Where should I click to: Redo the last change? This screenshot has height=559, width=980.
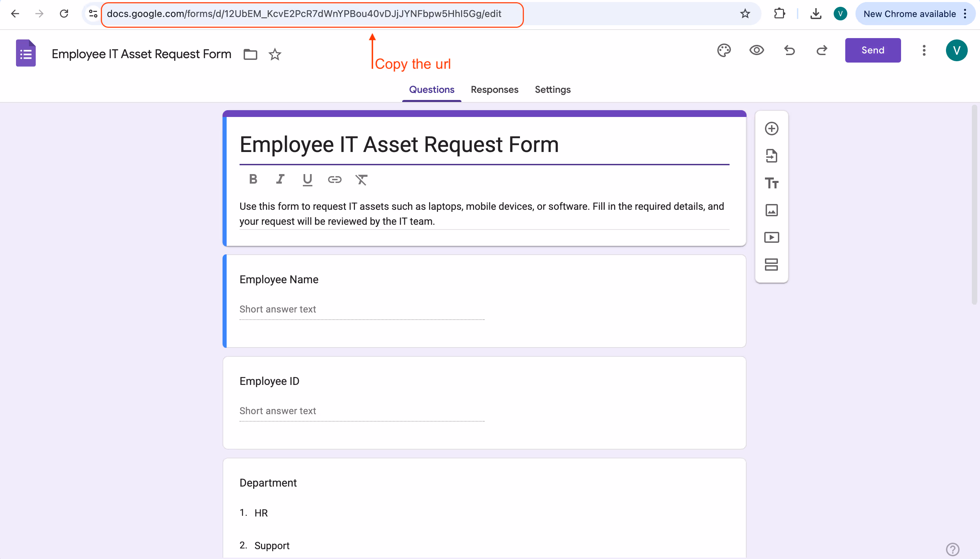click(x=822, y=50)
